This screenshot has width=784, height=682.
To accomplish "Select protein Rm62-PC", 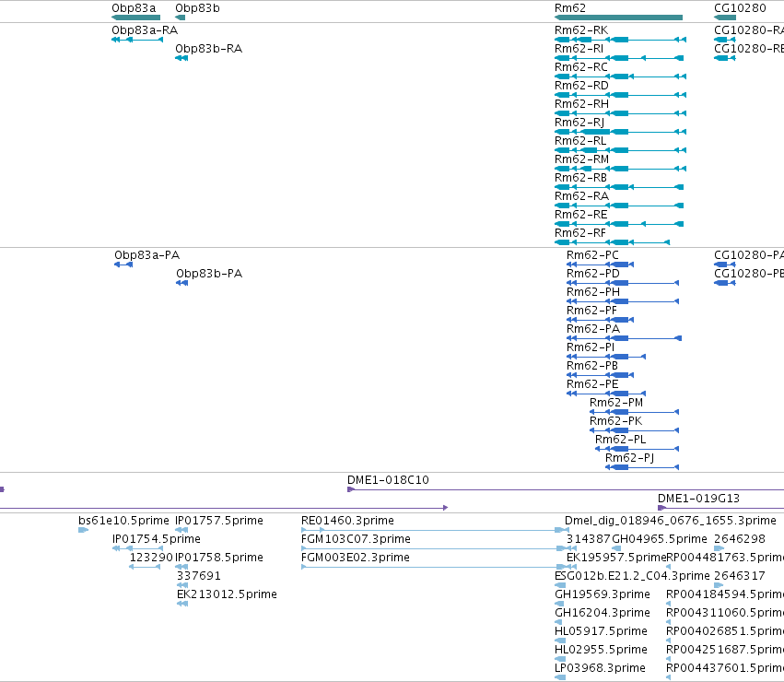I will pyautogui.click(x=592, y=255).
